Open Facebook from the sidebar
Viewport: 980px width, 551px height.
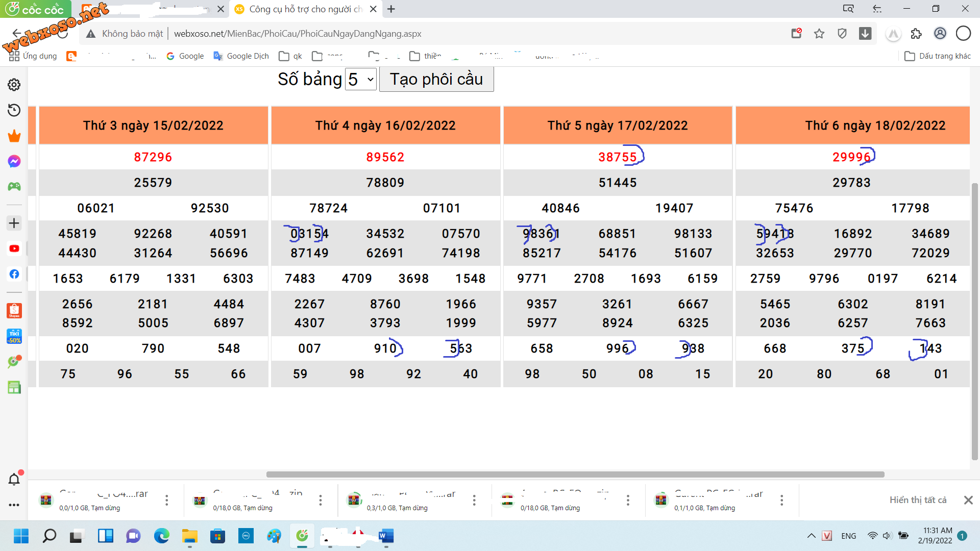point(14,274)
